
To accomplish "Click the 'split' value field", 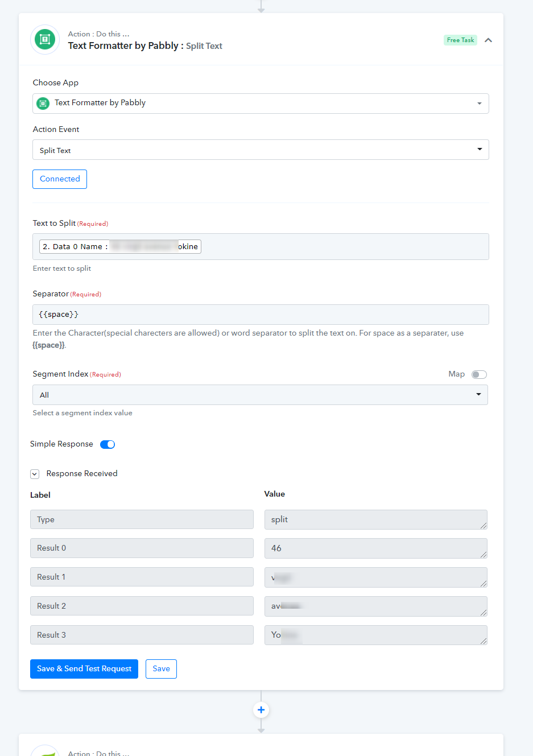I will tap(375, 519).
